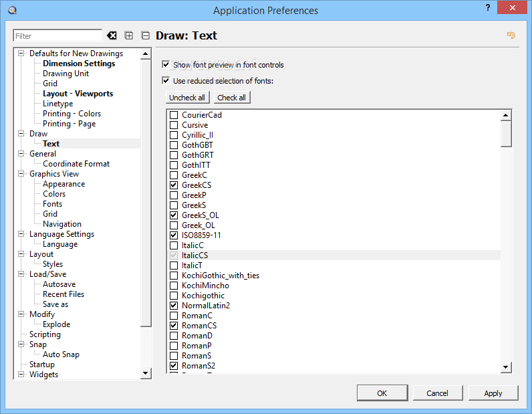Select Explode under Modify
Screen dimensions: 532x414
56,324
